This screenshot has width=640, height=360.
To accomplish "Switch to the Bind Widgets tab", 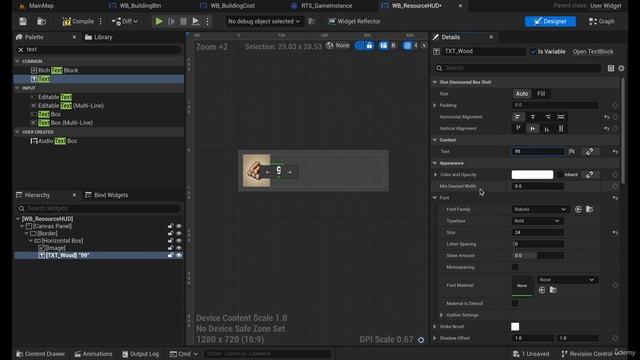I will tap(107, 195).
